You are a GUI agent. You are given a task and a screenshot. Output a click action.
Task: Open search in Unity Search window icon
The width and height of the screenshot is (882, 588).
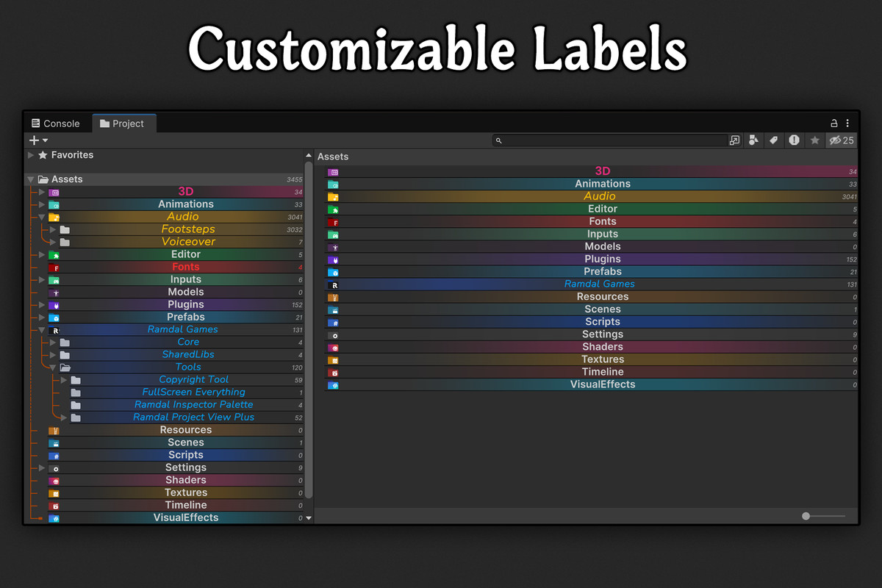pos(734,140)
